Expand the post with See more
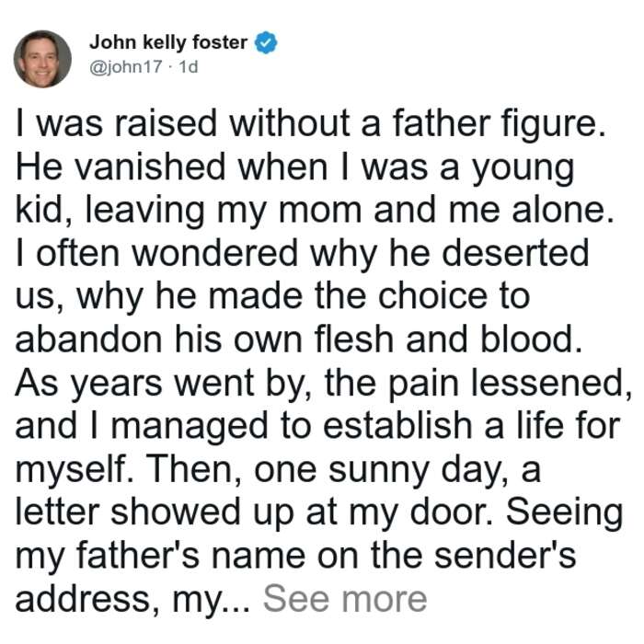644x644 pixels. 345,599
